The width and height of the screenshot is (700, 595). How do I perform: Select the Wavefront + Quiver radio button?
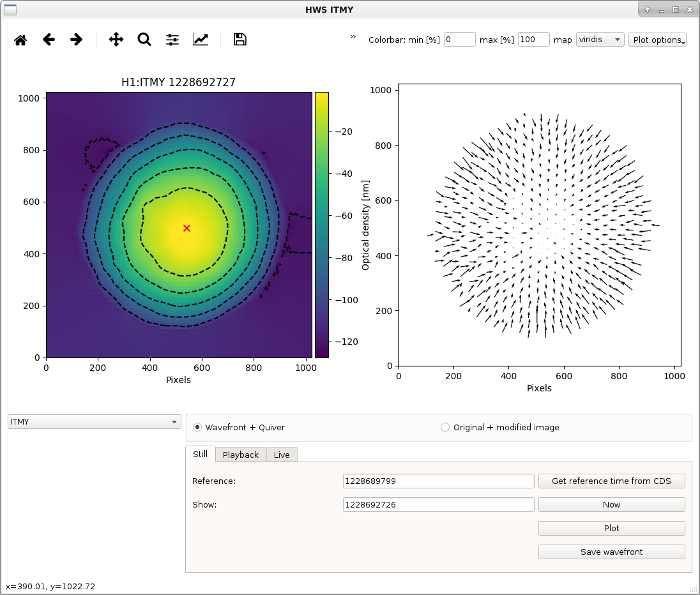click(197, 427)
